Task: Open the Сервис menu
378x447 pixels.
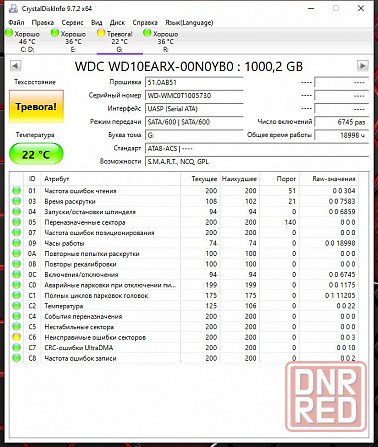Action: (x=72, y=23)
